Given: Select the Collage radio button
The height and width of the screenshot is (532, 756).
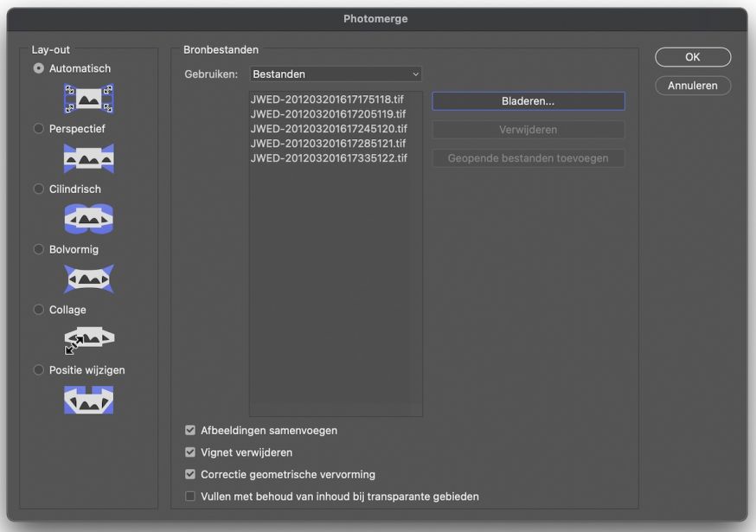Looking at the screenshot, I should click(x=39, y=309).
